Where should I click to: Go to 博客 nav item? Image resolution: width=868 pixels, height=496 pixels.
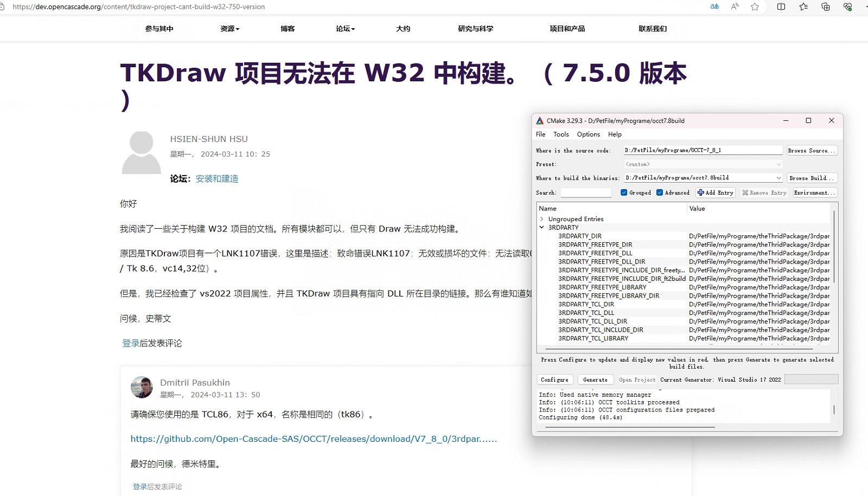(288, 29)
